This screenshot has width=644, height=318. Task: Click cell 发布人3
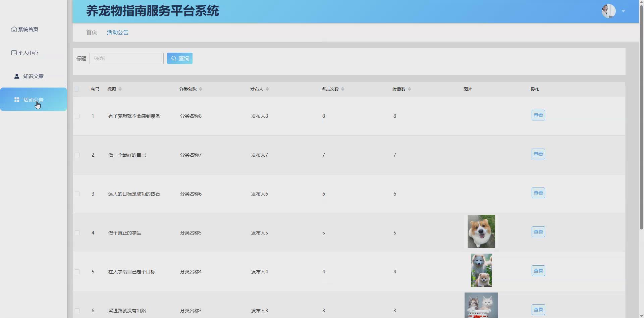(260, 311)
